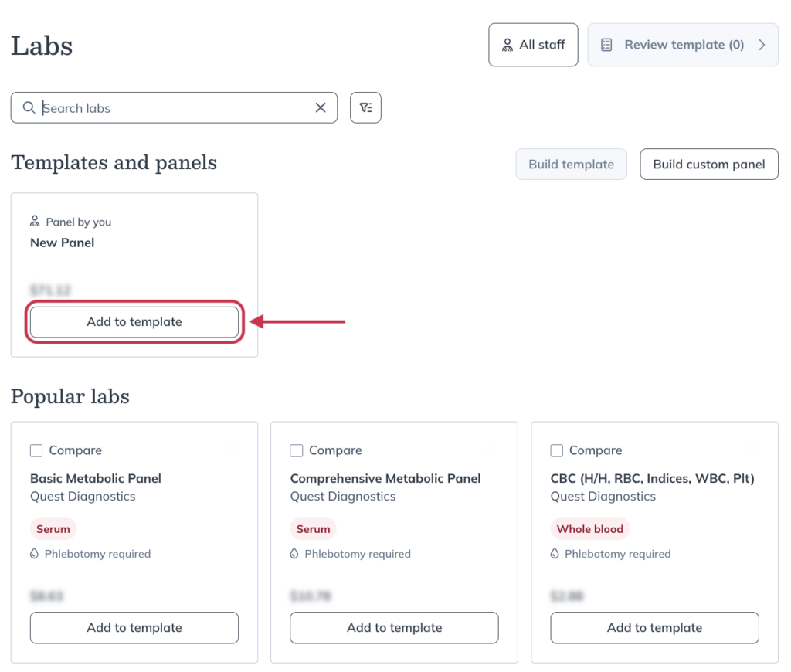This screenshot has height=672, width=791.
Task: Click the Review template list icon
Action: point(606,45)
